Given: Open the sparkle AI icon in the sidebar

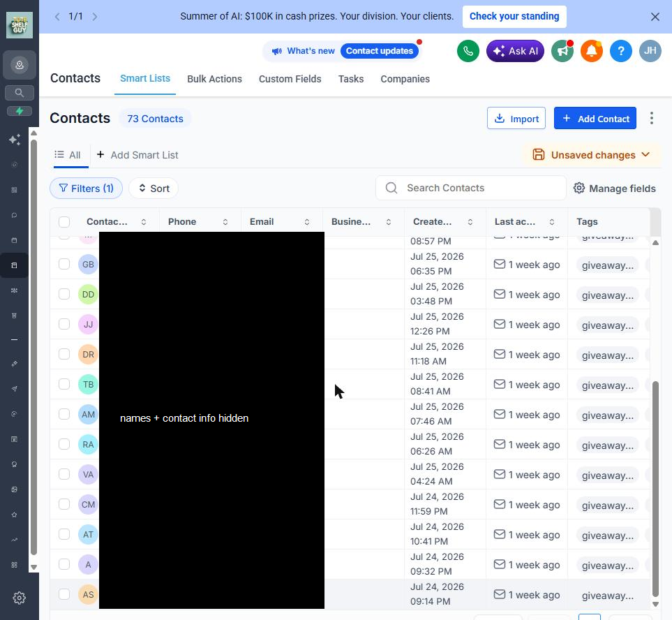Looking at the screenshot, I should [x=15, y=140].
